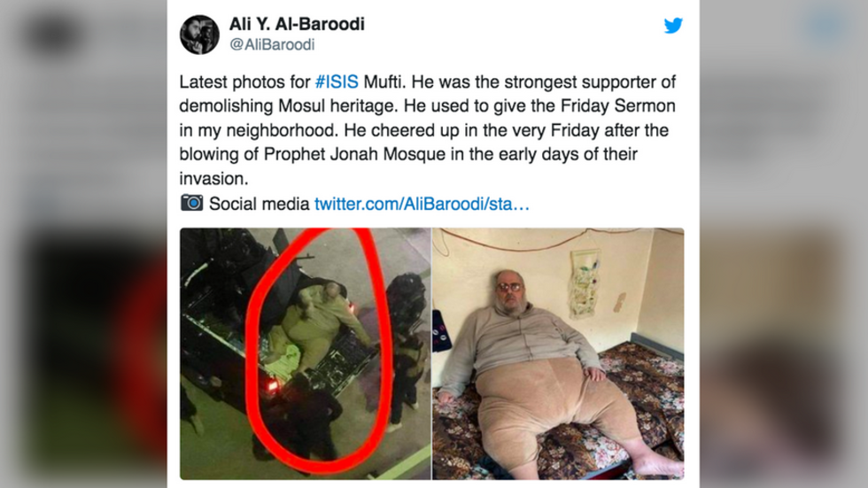Click the camera emoji before Social media

[191, 203]
